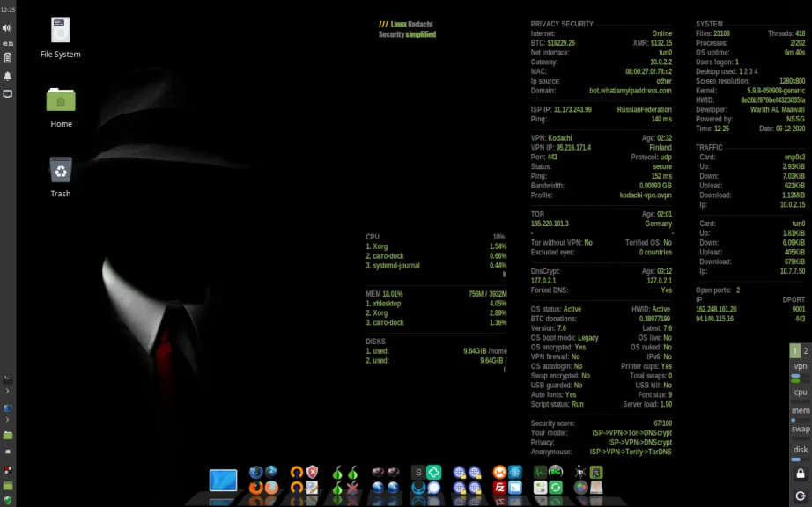Switch to workspace 2 in the pager

tap(806, 349)
